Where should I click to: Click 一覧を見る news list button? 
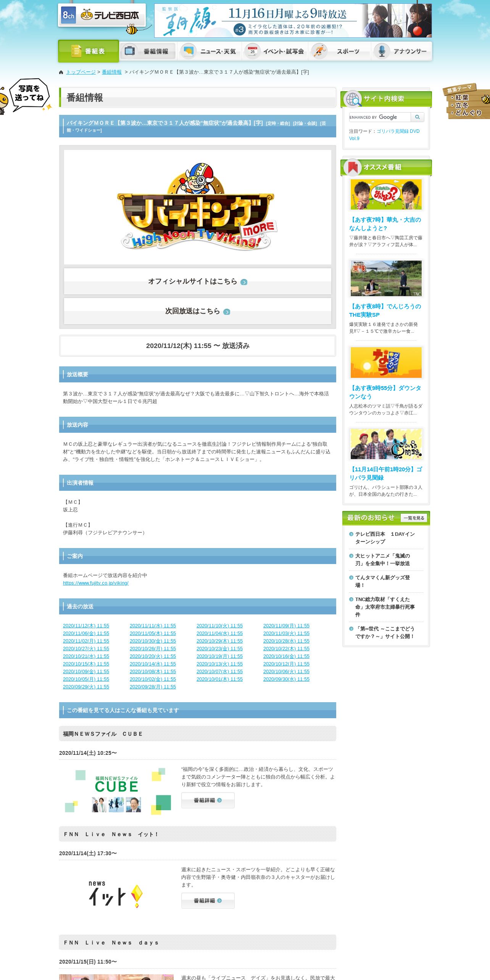pyautogui.click(x=414, y=518)
